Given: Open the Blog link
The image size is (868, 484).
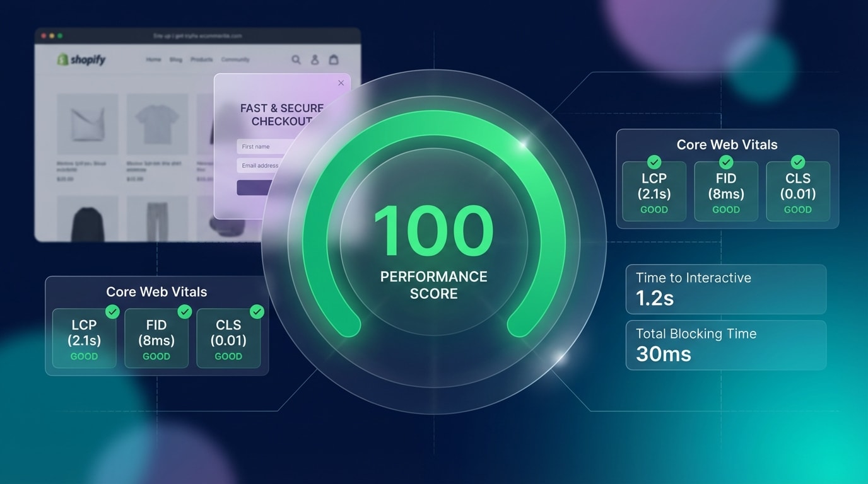Looking at the screenshot, I should 176,59.
